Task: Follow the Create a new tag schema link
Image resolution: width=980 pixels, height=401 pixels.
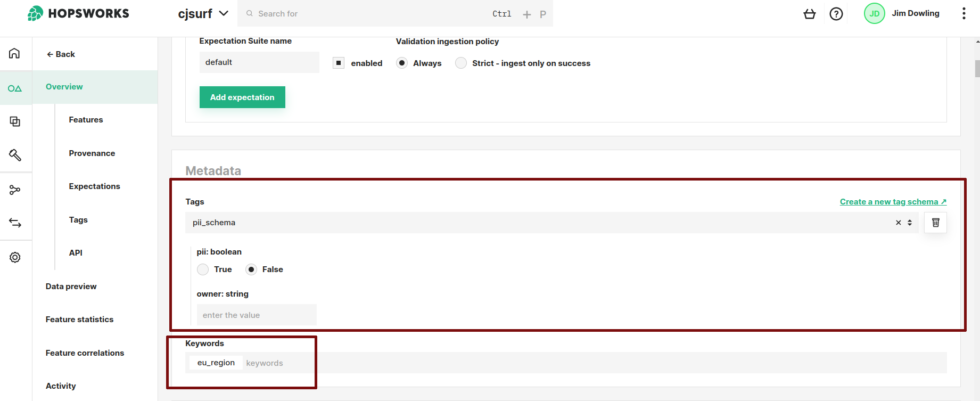Action: click(893, 202)
